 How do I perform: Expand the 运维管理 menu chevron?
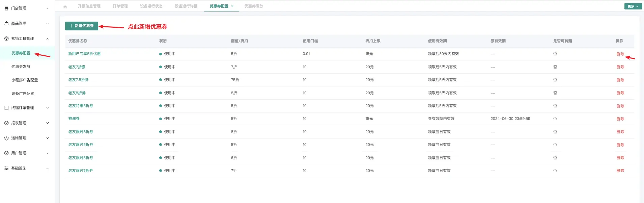(48, 138)
